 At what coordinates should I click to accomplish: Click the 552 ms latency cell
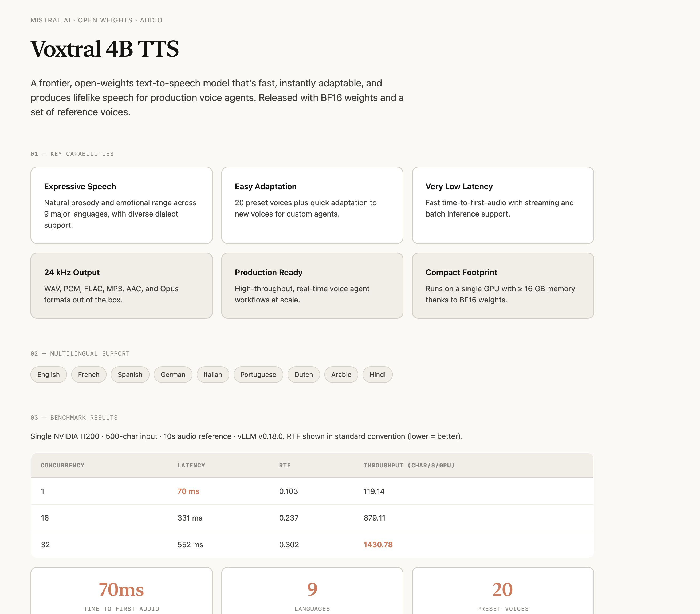coord(190,545)
